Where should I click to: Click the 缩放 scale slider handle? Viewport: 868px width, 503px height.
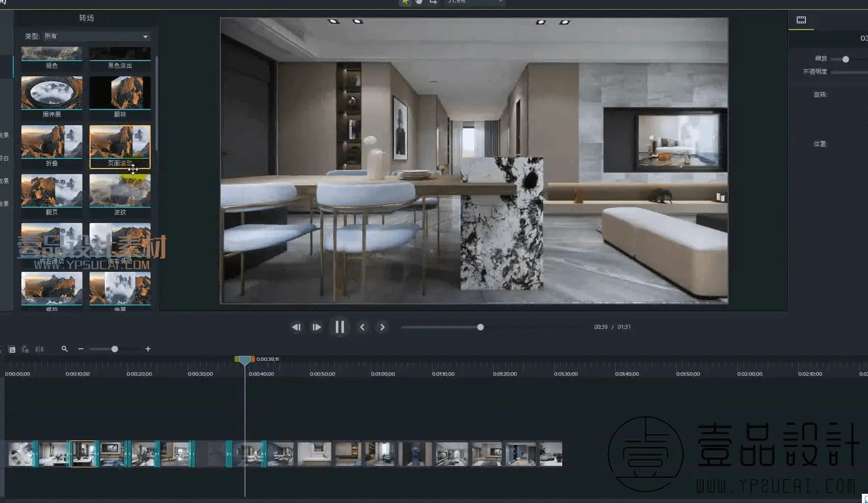click(846, 59)
